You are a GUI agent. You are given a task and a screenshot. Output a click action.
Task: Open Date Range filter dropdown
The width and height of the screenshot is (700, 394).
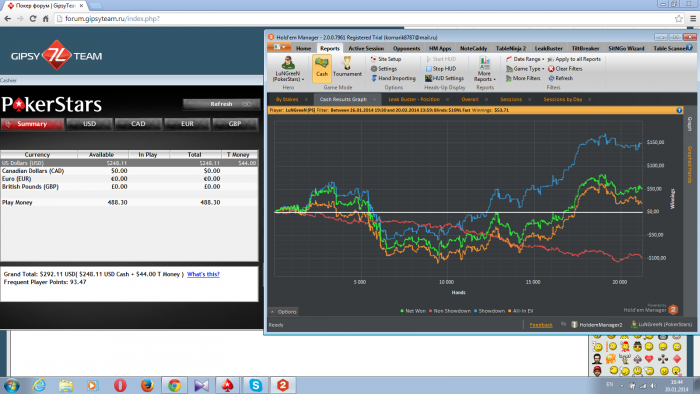(525, 59)
